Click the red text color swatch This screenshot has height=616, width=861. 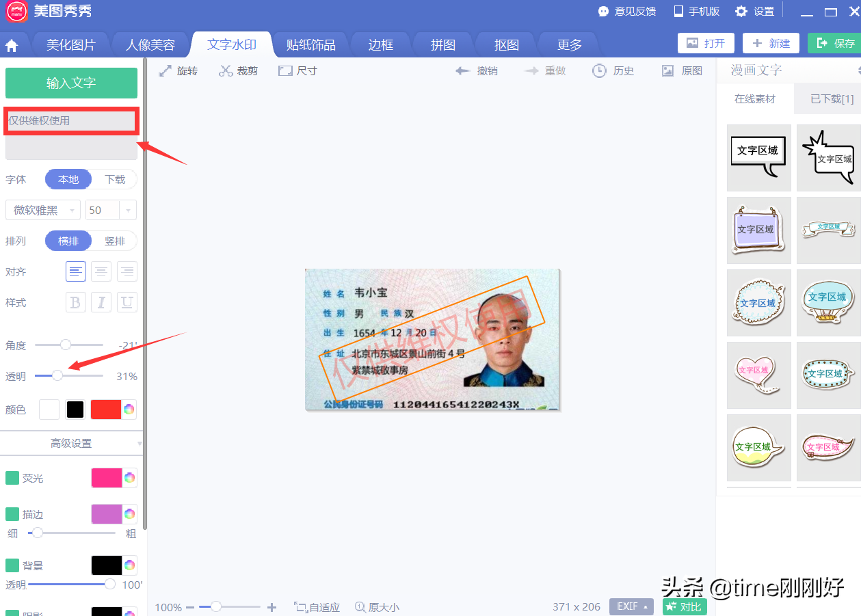click(106, 410)
